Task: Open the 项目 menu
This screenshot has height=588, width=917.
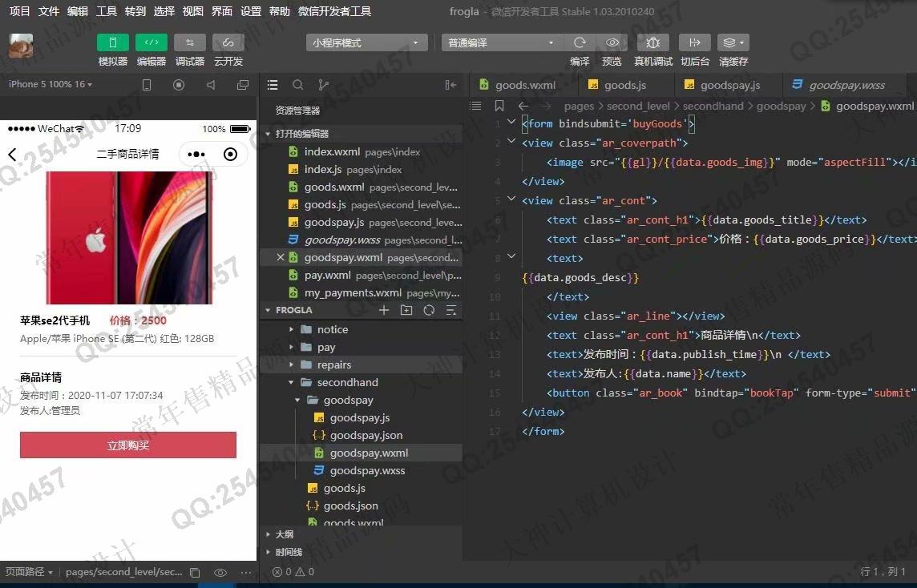Action: click(19, 11)
